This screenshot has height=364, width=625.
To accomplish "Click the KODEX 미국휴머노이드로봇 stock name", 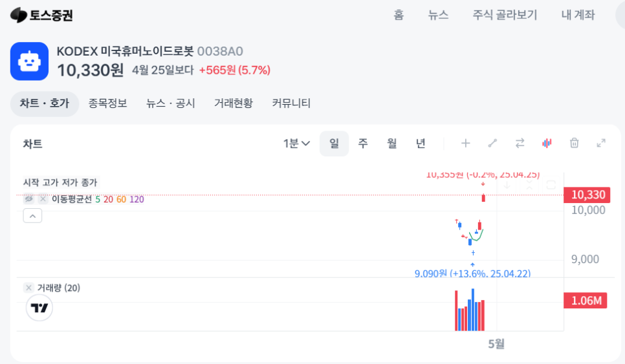I will [x=125, y=51].
